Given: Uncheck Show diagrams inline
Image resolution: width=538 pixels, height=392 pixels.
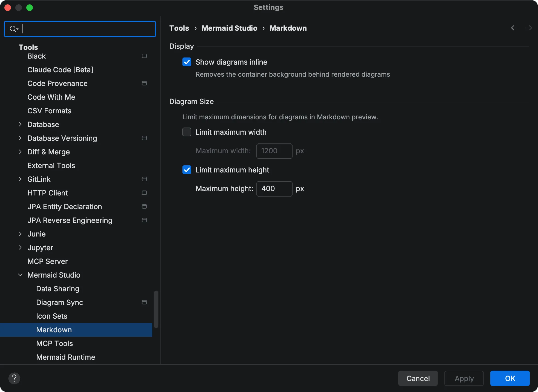Looking at the screenshot, I should [187, 62].
